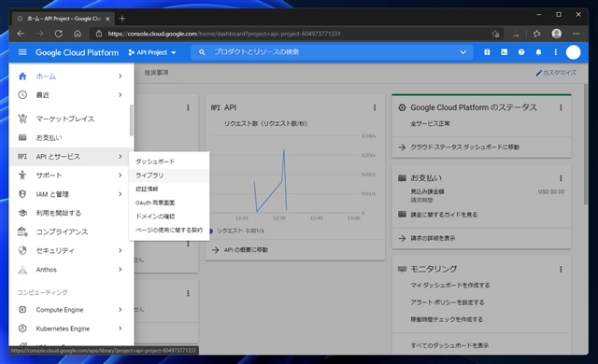Click the Anthos triangle icon
Screen dimensions: 598x364
22,270
